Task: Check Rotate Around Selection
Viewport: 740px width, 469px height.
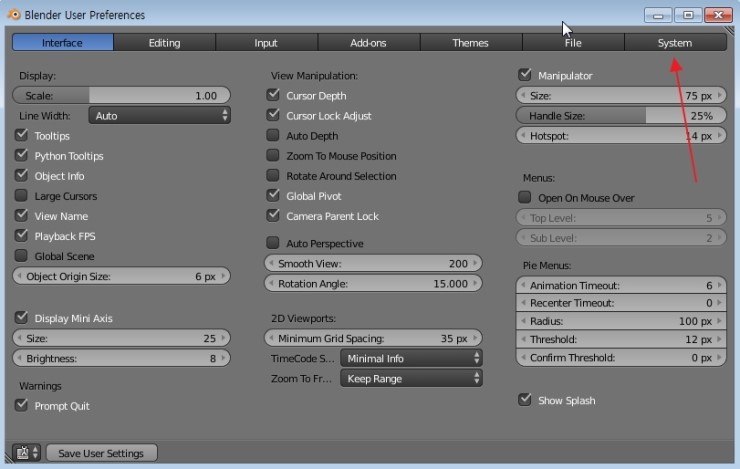Action: tap(273, 176)
